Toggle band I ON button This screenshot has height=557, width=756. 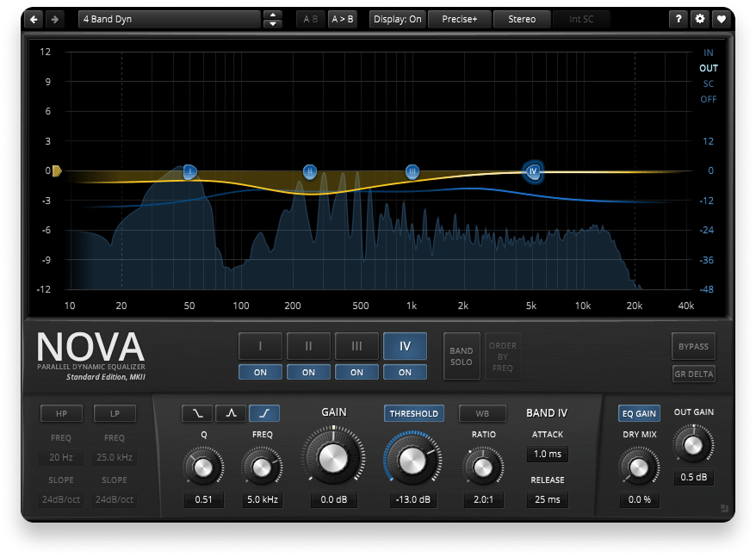click(260, 373)
